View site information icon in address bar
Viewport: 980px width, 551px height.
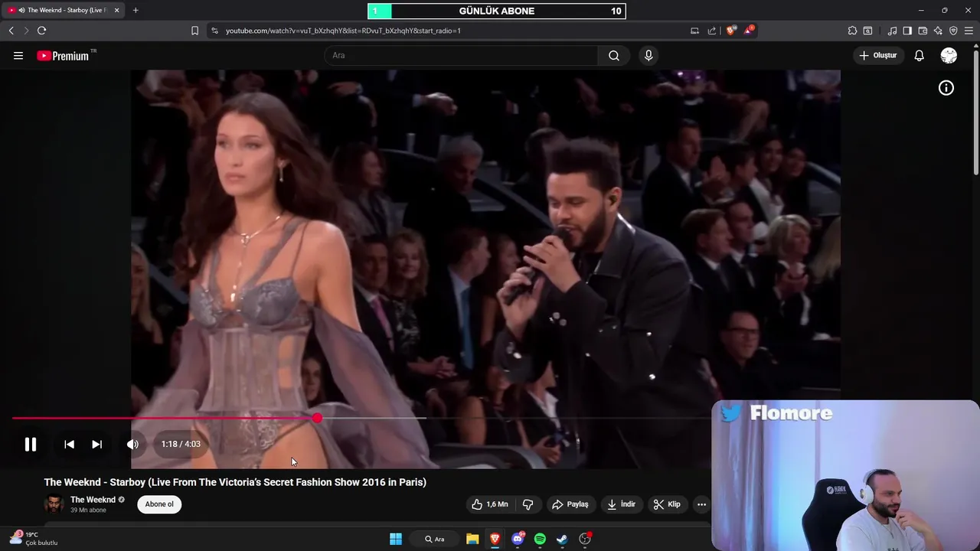pyautogui.click(x=214, y=31)
